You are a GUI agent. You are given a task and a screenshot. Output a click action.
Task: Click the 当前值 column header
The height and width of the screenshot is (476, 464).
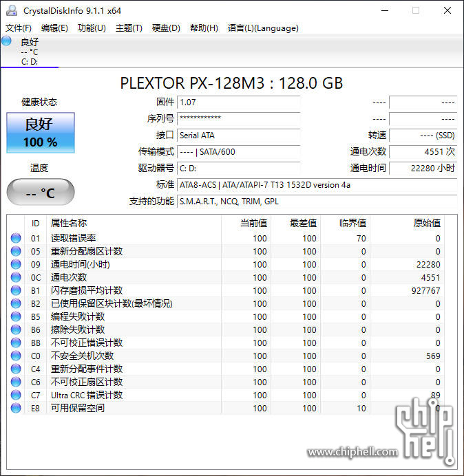246,223
